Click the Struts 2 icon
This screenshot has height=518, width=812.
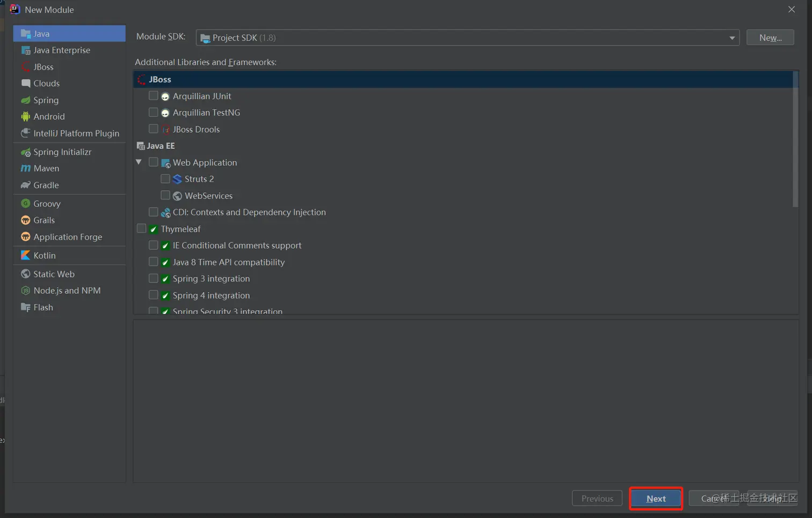177,179
